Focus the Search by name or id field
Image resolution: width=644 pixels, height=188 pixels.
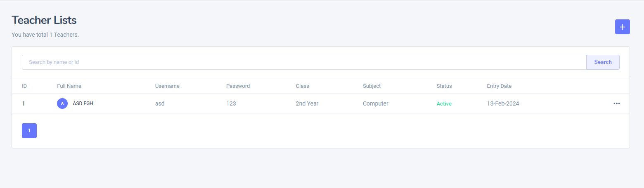[304, 62]
